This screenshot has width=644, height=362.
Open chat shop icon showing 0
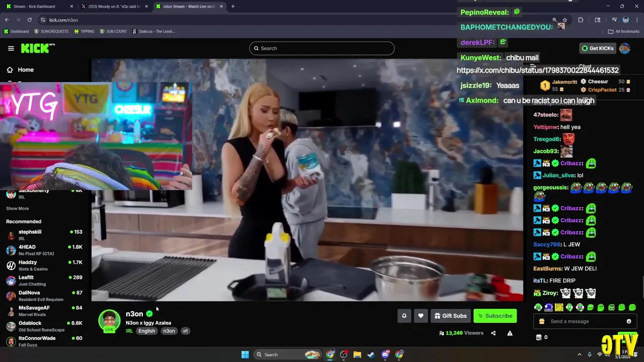pos(541,337)
